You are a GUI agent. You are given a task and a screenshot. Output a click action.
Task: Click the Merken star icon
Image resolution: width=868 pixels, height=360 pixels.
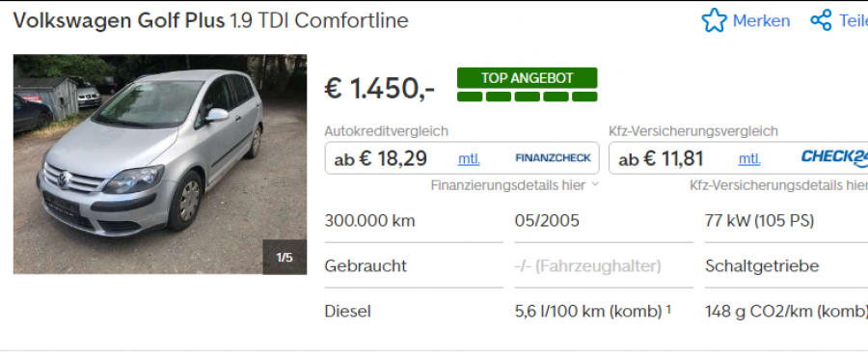714,20
